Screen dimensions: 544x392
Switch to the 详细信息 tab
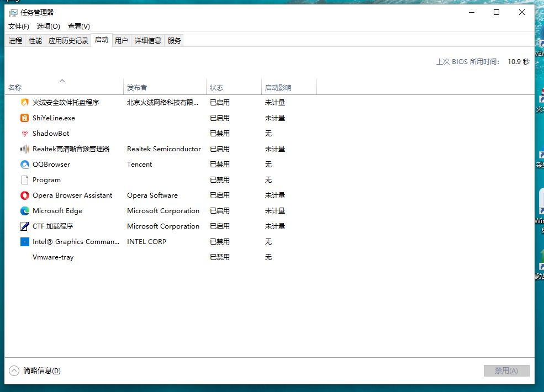point(148,41)
